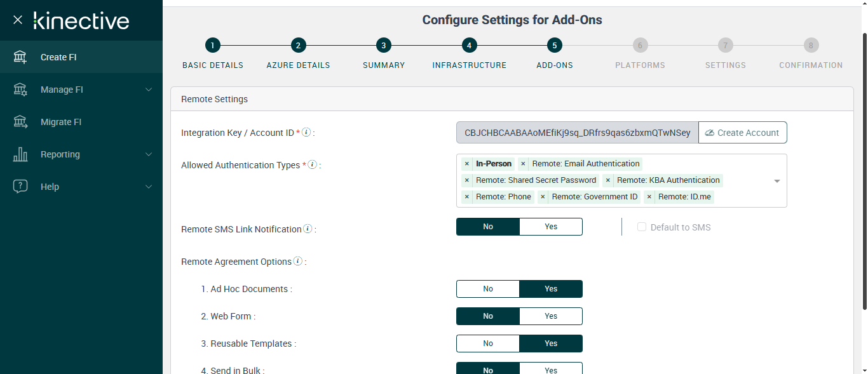This screenshot has width=868, height=374.
Task: Switch Web Form option to Yes
Action: (550, 316)
